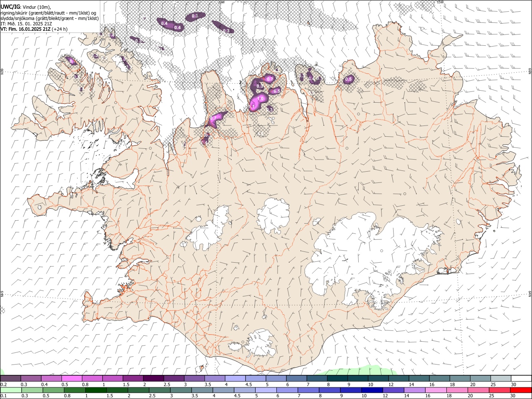Pick darkest purple swatch between 2 and 2.5 snow scale
532x399 pixels.
pyautogui.click(x=153, y=378)
